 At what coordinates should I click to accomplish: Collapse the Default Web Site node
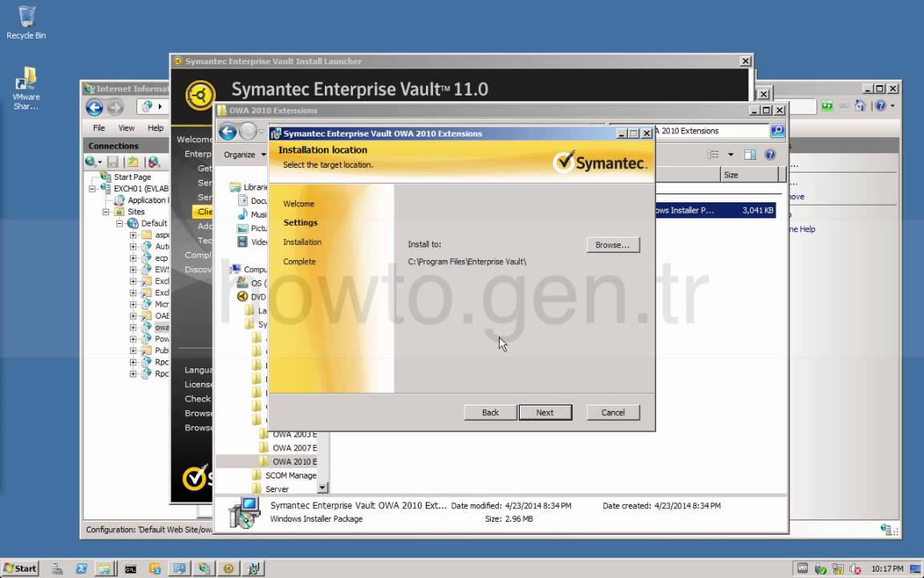pyautogui.click(x=120, y=223)
